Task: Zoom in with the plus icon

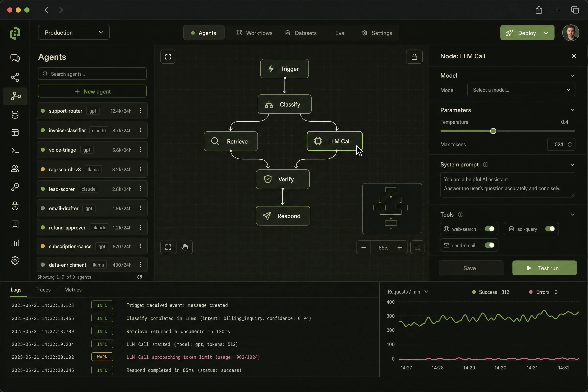Action: pyautogui.click(x=400, y=248)
